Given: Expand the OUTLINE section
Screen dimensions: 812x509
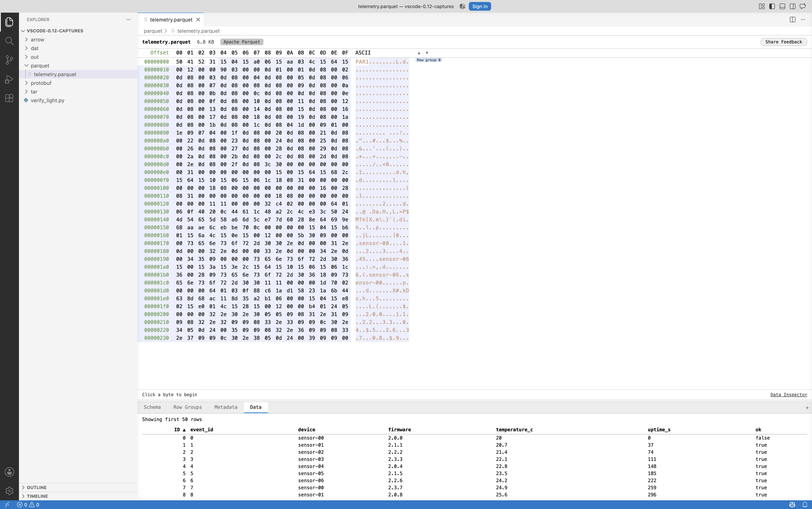Looking at the screenshot, I should [x=78, y=487].
